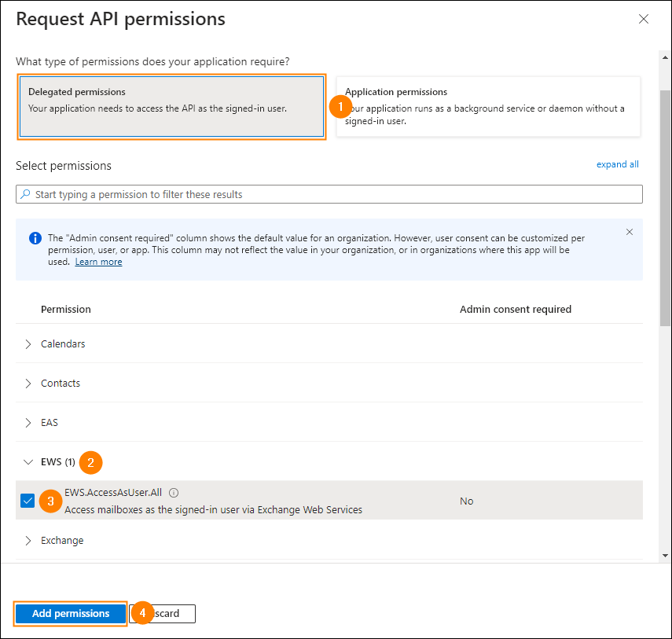Collapse the EWS permission group
The image size is (672, 639).
[x=28, y=462]
